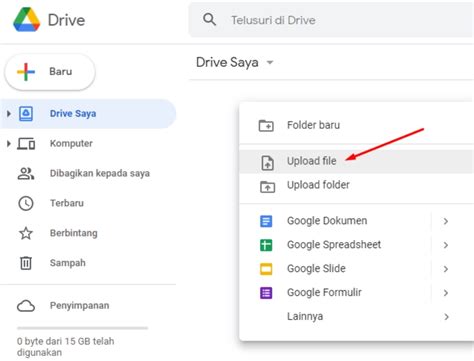
Task: Choose Google Formulir menu item
Action: 357,293
